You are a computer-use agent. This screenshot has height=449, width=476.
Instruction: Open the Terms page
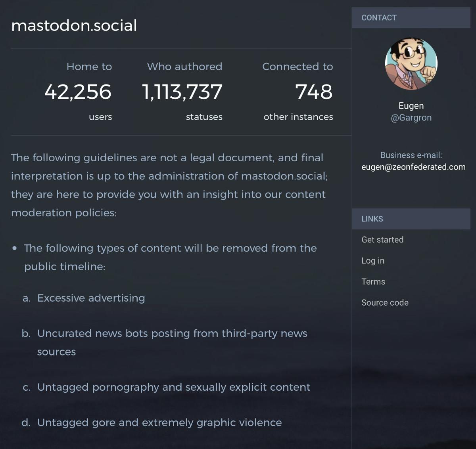coord(373,281)
